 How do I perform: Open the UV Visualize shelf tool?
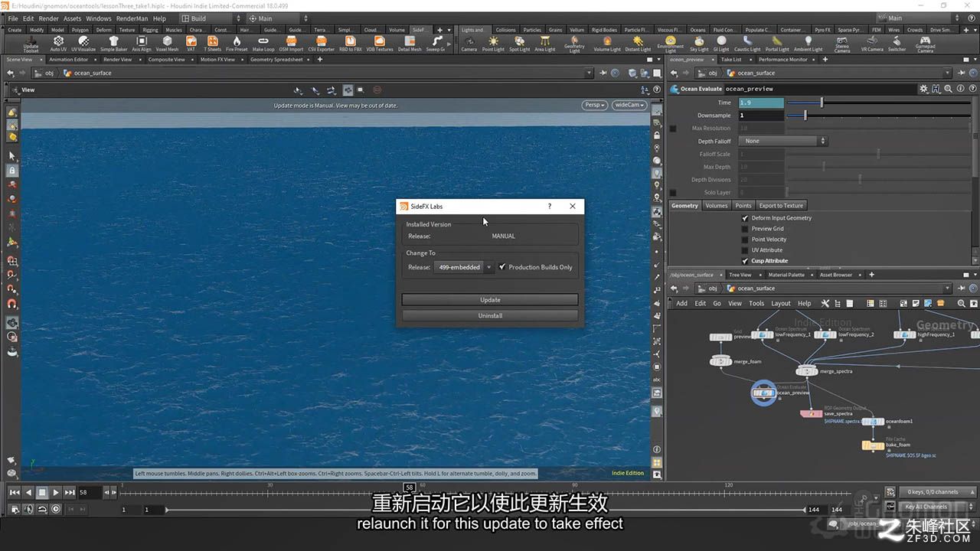pyautogui.click(x=83, y=44)
